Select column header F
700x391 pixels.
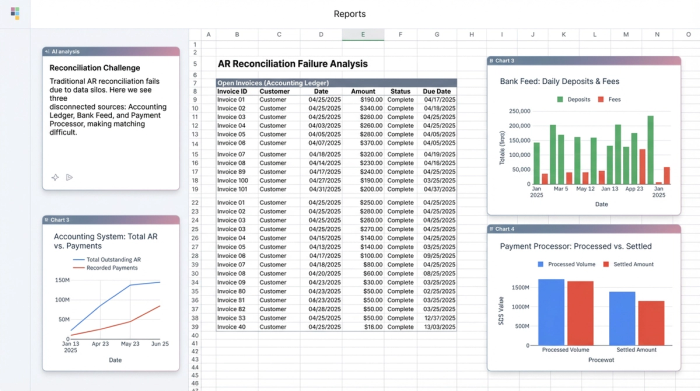[x=400, y=34]
